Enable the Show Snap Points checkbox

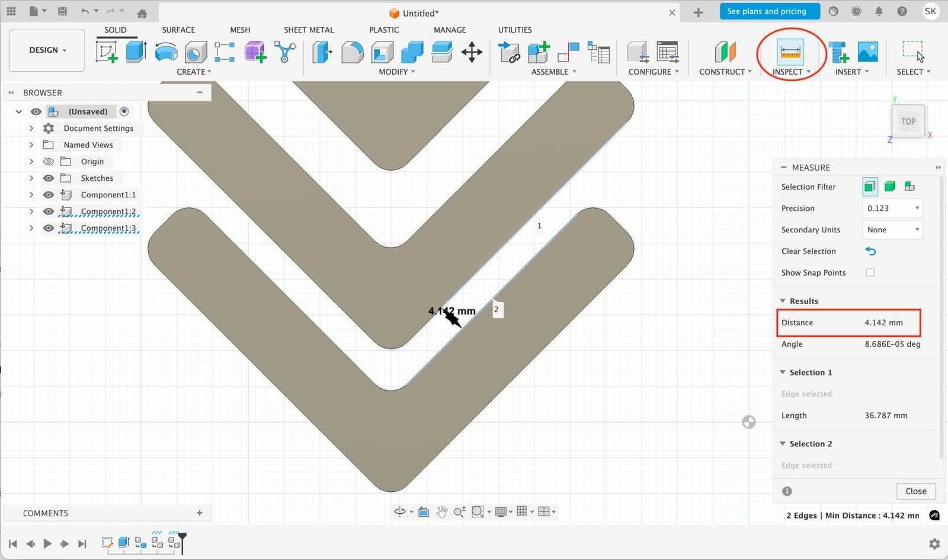tap(870, 273)
